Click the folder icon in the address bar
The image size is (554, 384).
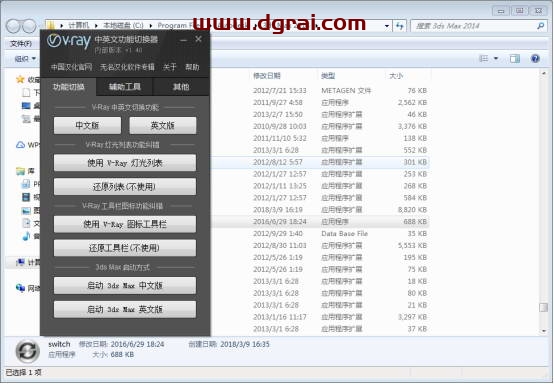pos(51,25)
